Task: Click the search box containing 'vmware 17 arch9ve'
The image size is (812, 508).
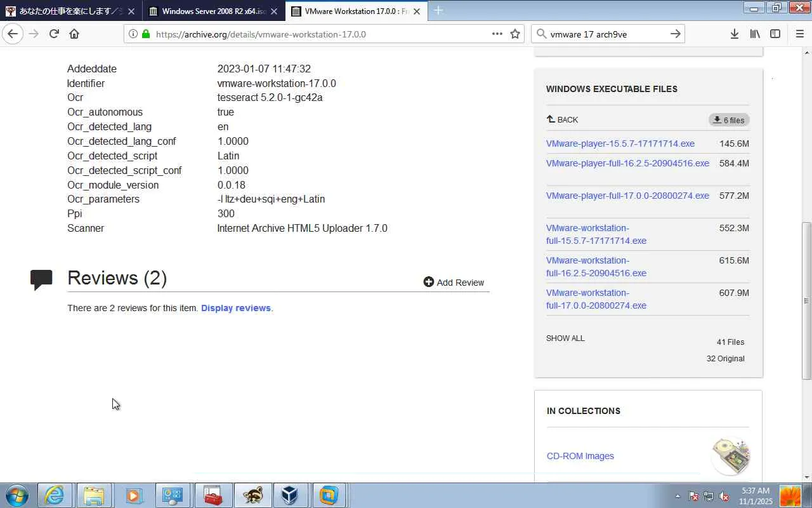Action: pyautogui.click(x=607, y=34)
